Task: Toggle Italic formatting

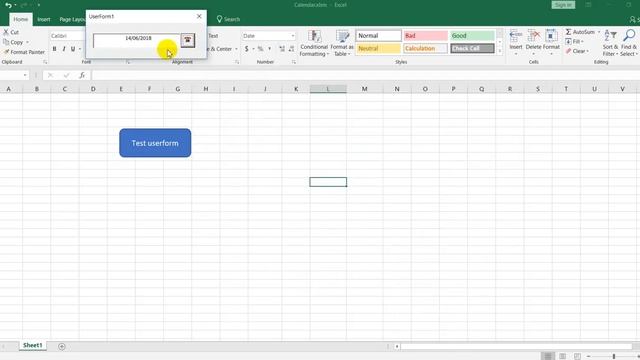Action: click(64, 49)
